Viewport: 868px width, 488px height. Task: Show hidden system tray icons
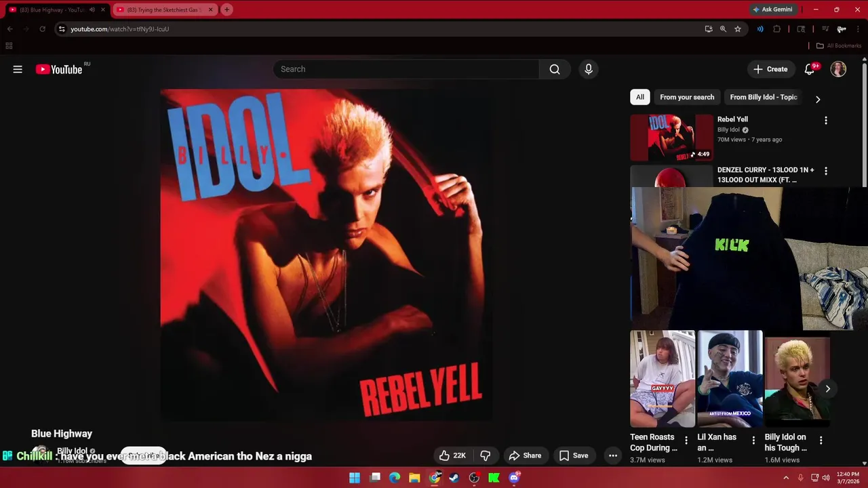coord(786,478)
